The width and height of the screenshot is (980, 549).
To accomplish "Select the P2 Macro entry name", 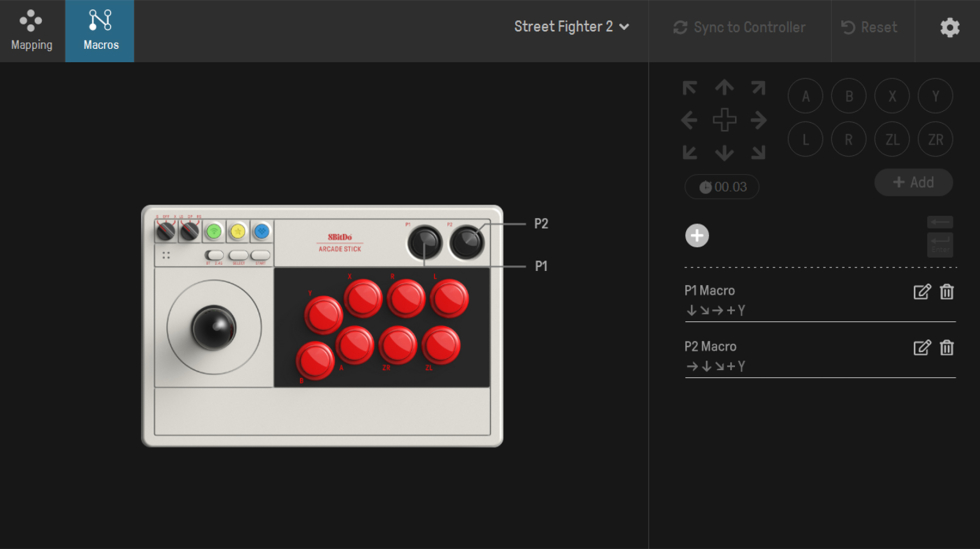I will [x=710, y=346].
